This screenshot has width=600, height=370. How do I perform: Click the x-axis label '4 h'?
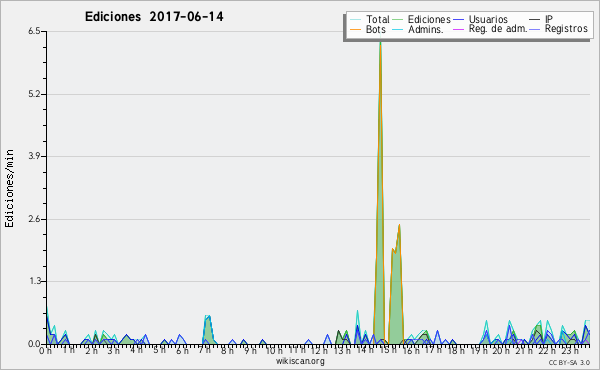[136, 350]
